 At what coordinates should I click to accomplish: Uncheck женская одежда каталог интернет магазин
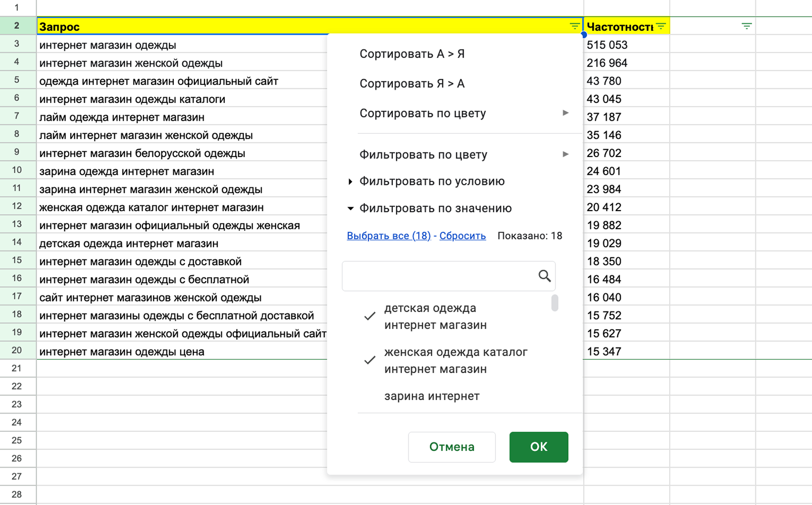pos(369,361)
